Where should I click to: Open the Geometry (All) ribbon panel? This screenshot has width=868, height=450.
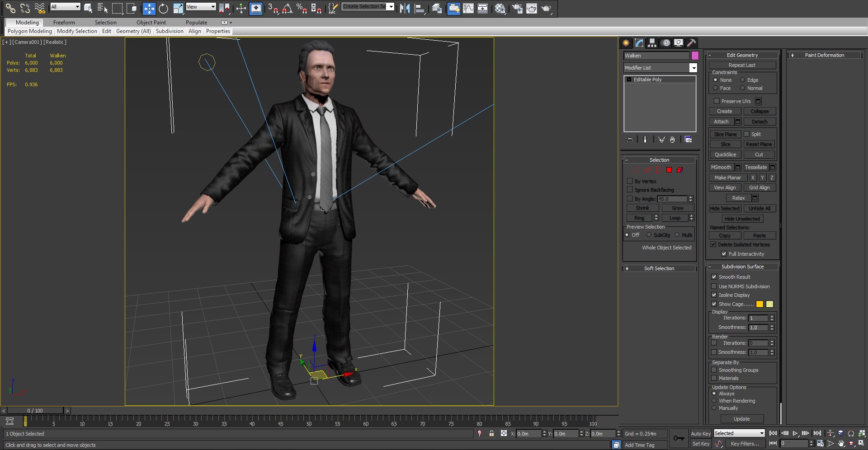coord(133,31)
